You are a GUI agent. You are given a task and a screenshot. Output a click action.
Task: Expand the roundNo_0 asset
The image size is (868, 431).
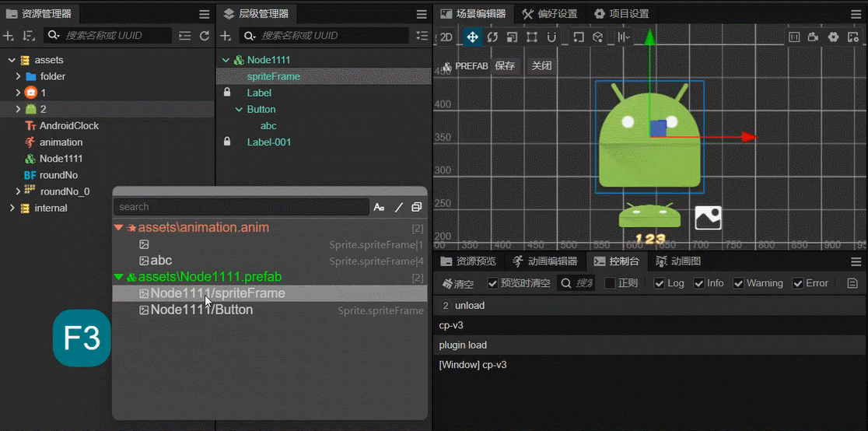(18, 191)
